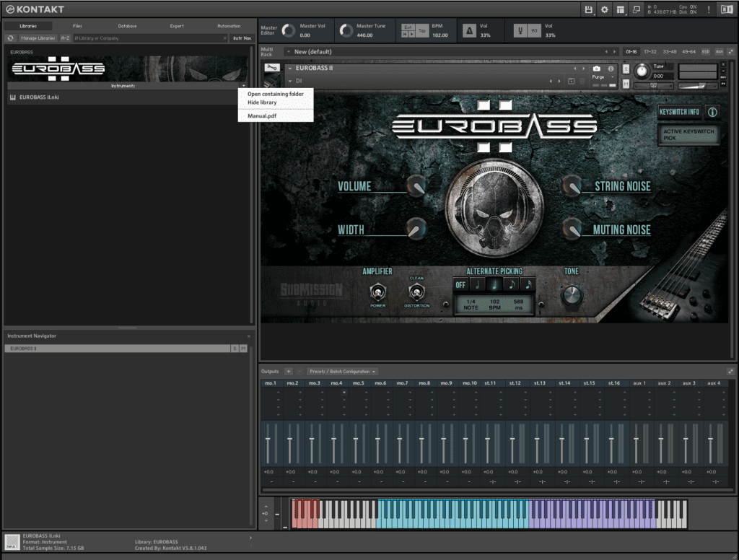Click the info icon next to KEYSWITCH INFO
The width and height of the screenshot is (739, 560).
click(x=713, y=112)
